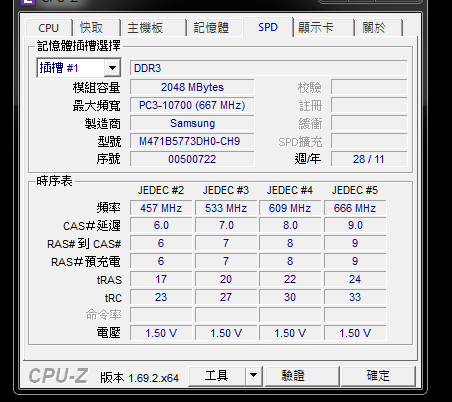Screen dimensions: 452x402
Task: Click the tRAS value 22
Action: click(x=290, y=279)
